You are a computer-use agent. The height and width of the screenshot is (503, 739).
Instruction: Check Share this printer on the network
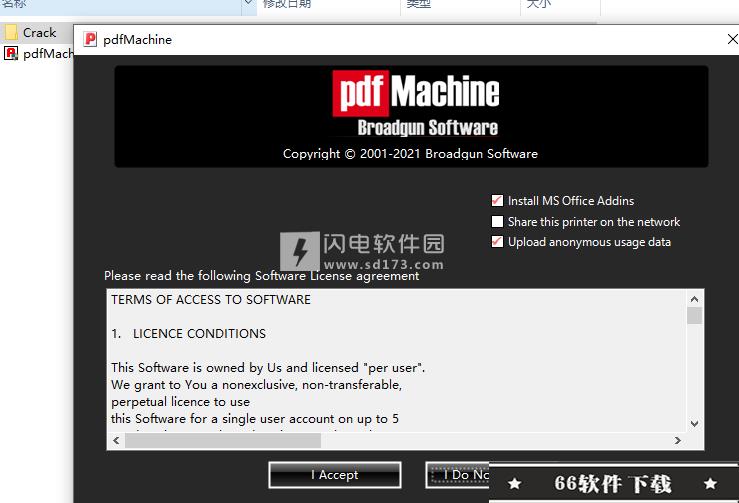point(497,221)
